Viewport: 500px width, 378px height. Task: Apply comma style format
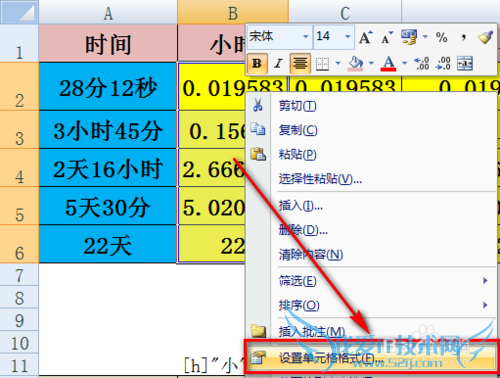464,37
